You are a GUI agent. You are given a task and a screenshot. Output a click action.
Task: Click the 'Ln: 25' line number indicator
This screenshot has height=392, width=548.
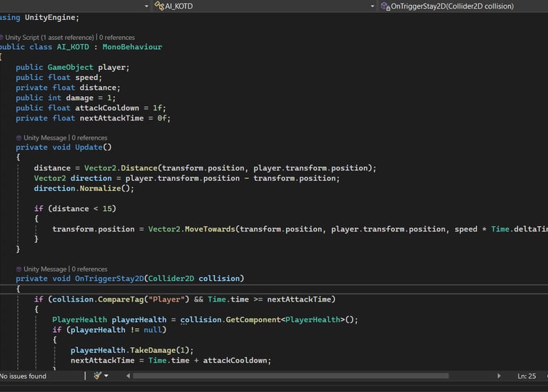click(527, 376)
